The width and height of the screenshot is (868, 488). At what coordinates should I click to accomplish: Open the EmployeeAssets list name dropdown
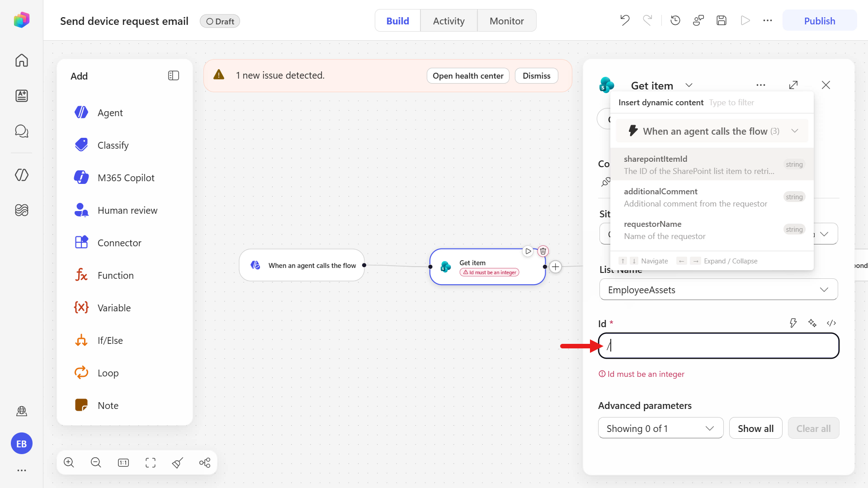click(x=718, y=290)
